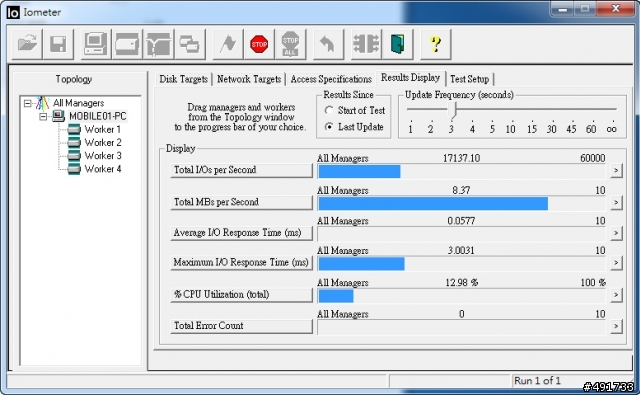This screenshot has height=395, width=640.
Task: Click CPU Utilization progress bar
Action: [461, 296]
